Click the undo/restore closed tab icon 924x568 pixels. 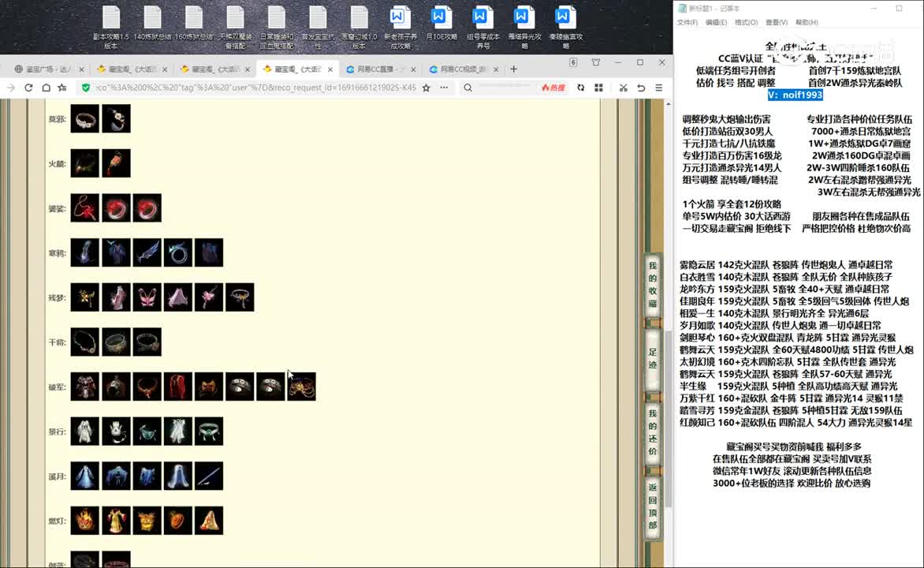(x=641, y=88)
